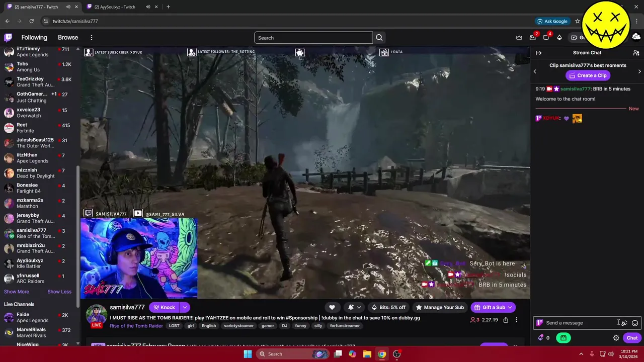
Task: Expand the Gift a Sub dropdown
Action: pyautogui.click(x=510, y=307)
